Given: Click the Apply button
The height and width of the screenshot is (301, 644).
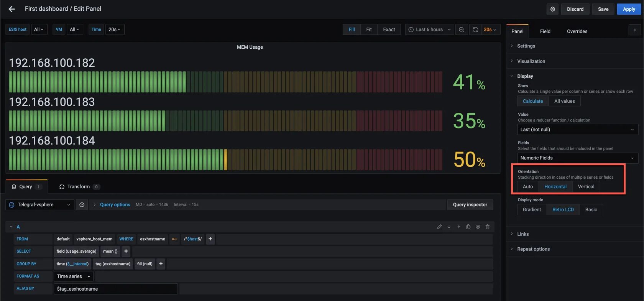Looking at the screenshot, I should point(629,9).
